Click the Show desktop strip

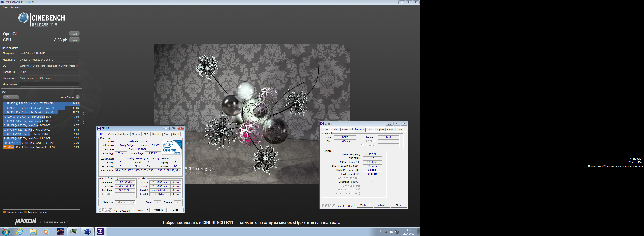pyautogui.click(x=418, y=232)
